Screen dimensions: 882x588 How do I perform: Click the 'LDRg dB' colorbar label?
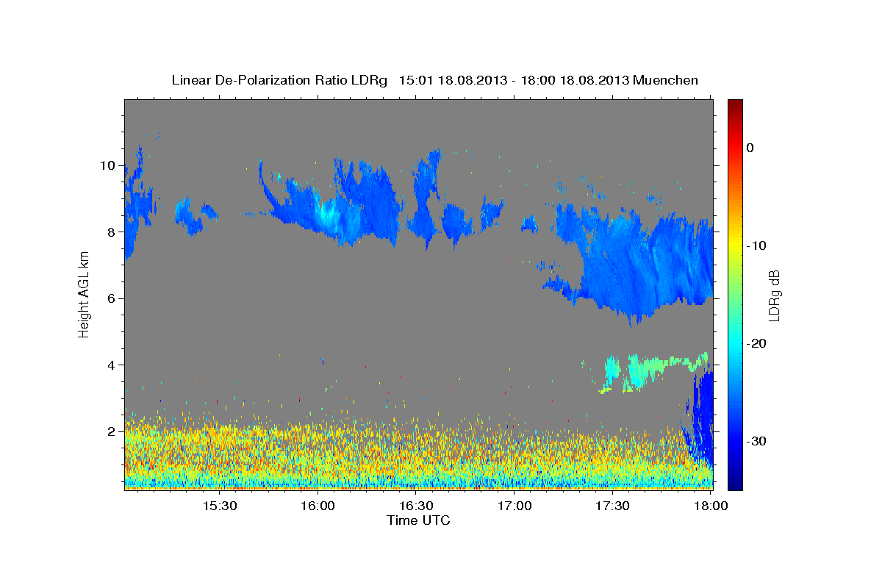[x=773, y=295]
